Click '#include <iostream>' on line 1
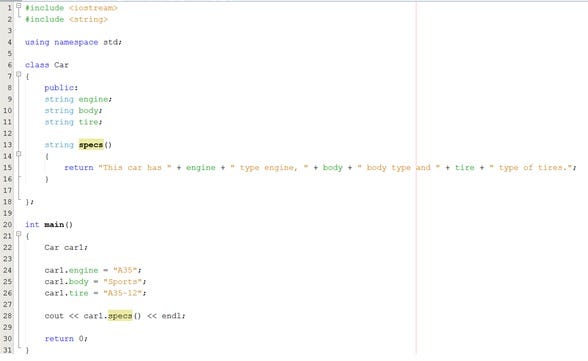The image size is (588, 361). point(71,8)
